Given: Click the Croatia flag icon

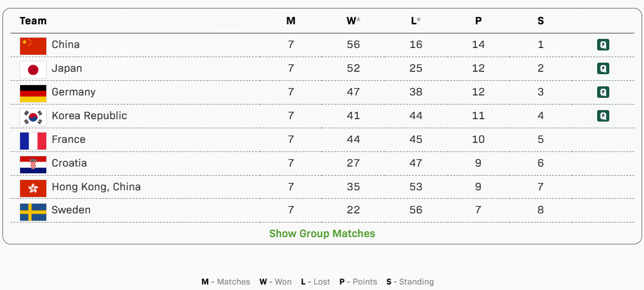Looking at the screenshot, I should pos(33,164).
